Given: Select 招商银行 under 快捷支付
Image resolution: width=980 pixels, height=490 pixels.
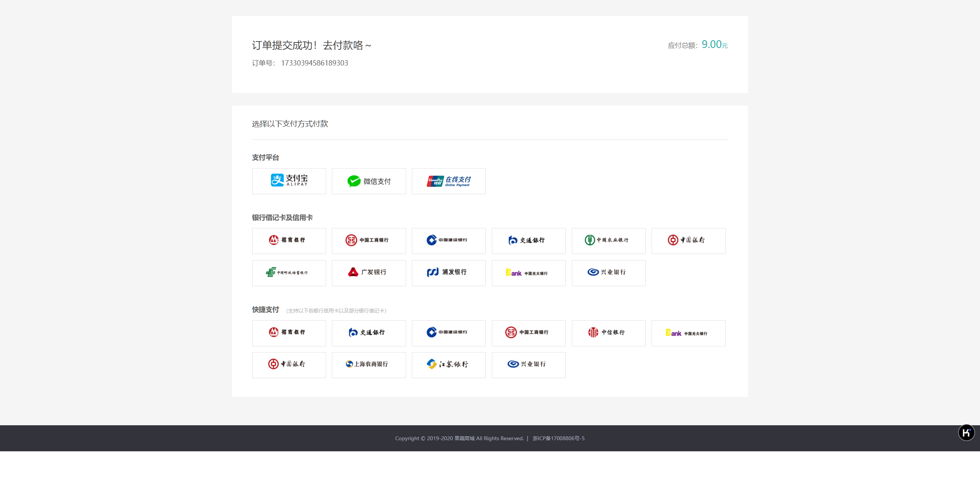Looking at the screenshot, I should coord(289,333).
